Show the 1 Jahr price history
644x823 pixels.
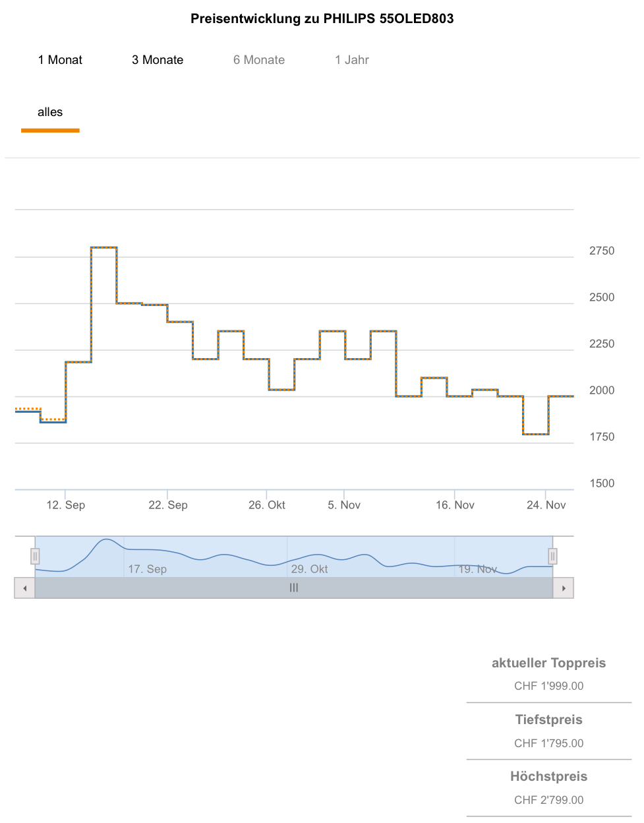click(352, 60)
